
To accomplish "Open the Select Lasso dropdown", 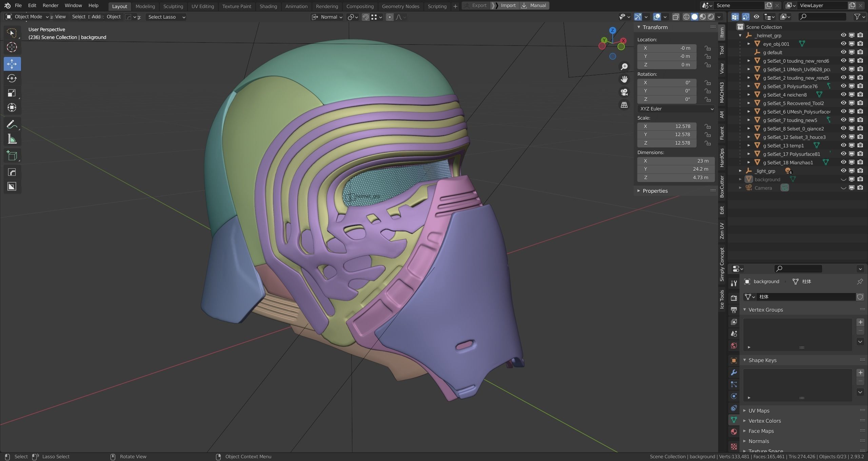I will (x=166, y=17).
